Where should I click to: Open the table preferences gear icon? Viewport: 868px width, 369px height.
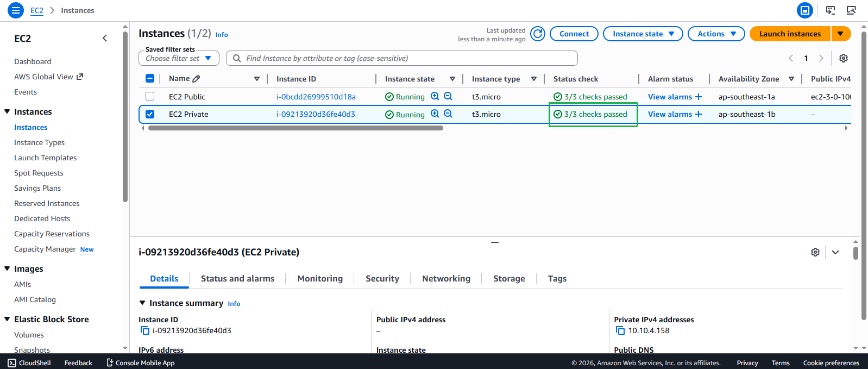point(844,58)
